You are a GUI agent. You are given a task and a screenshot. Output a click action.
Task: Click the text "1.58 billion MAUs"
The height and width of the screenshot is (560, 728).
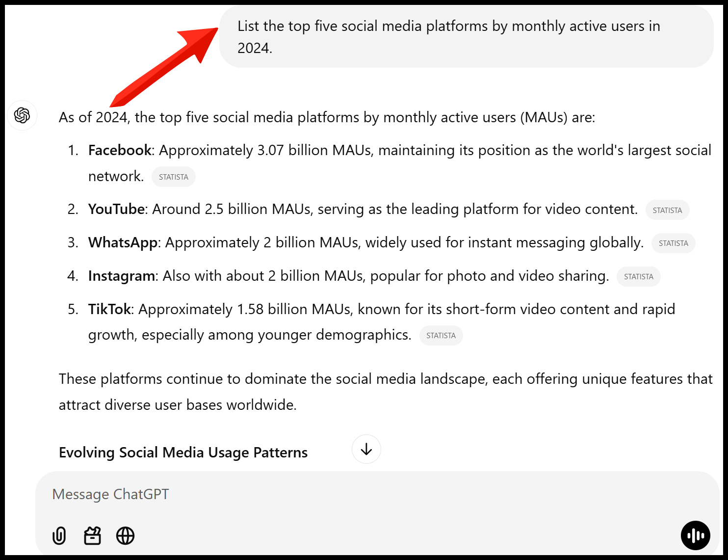point(294,309)
